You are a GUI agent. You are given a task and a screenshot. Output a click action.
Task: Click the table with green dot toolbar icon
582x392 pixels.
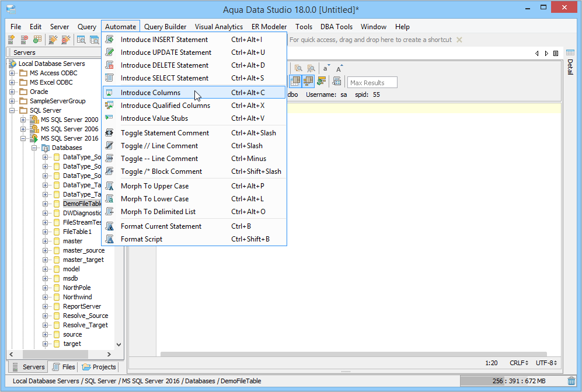tap(37, 40)
